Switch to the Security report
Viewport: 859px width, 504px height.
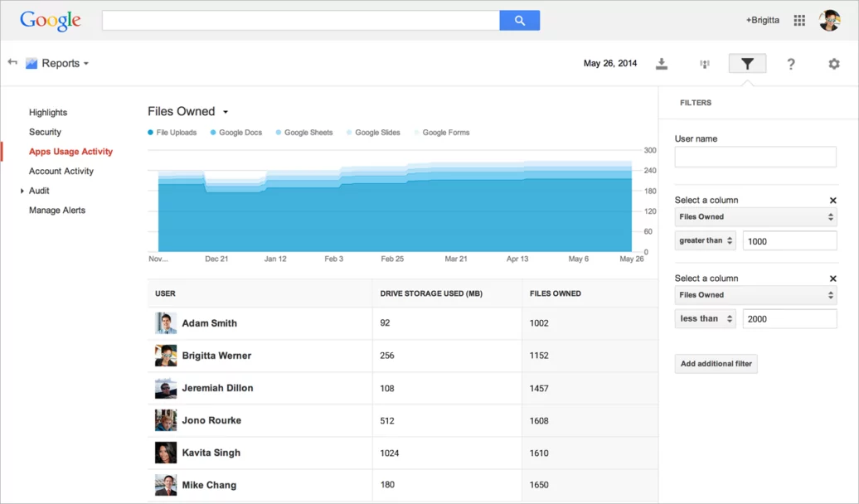pos(45,131)
